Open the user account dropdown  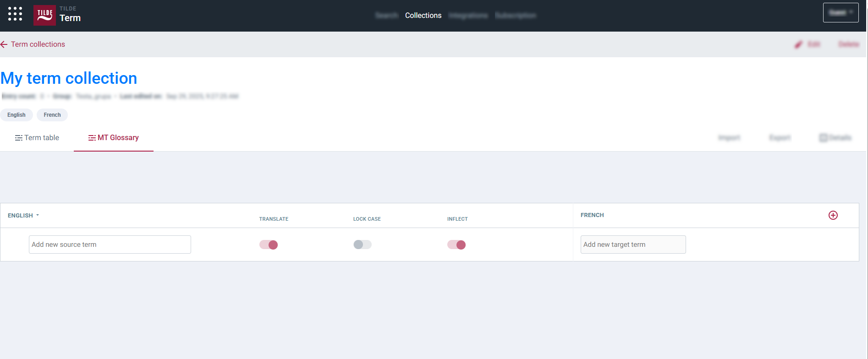(x=841, y=13)
